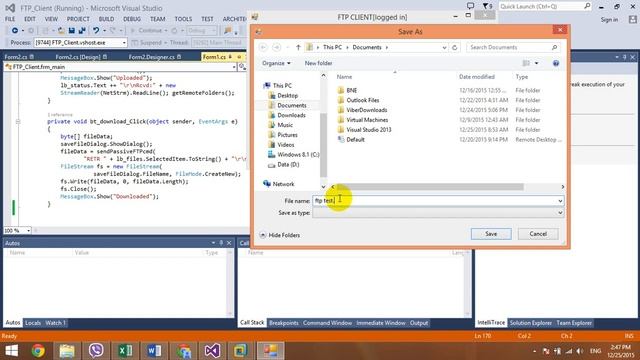Image resolution: width=640 pixels, height=360 pixels.
Task: Click the search magnifier in Search Documents box
Action: point(554,47)
